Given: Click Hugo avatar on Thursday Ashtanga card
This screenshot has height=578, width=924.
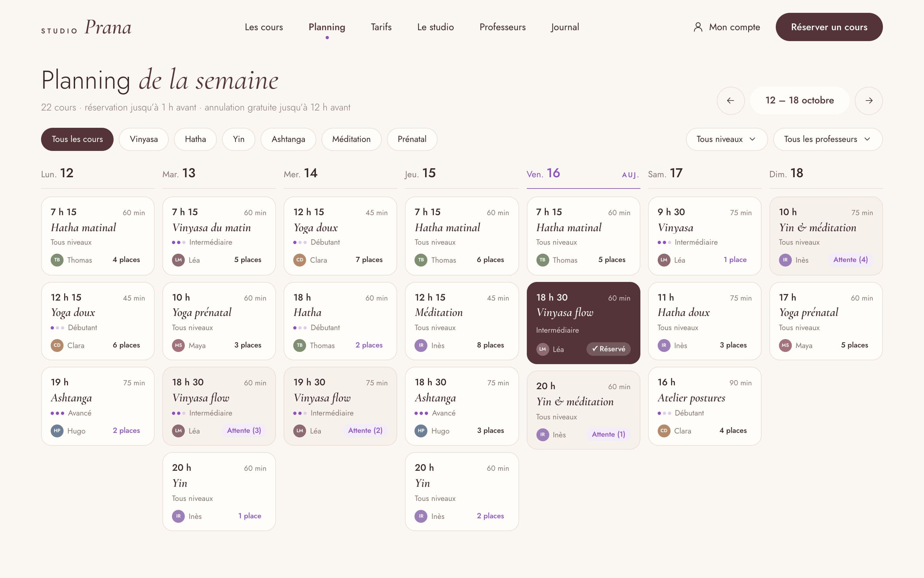Looking at the screenshot, I should coord(421,430).
